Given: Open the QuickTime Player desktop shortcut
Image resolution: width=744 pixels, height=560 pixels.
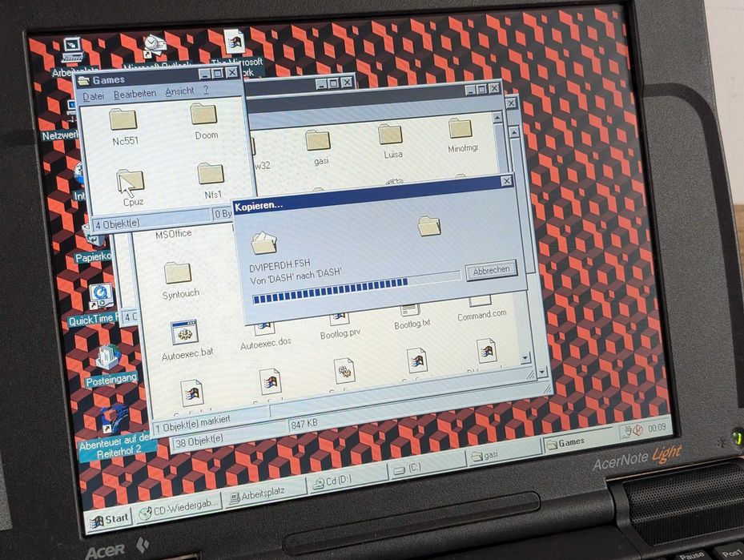Looking at the screenshot, I should 101,297.
